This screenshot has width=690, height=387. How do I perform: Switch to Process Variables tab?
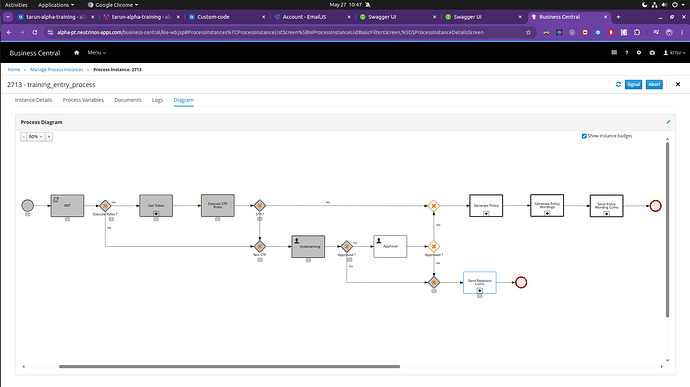(83, 100)
